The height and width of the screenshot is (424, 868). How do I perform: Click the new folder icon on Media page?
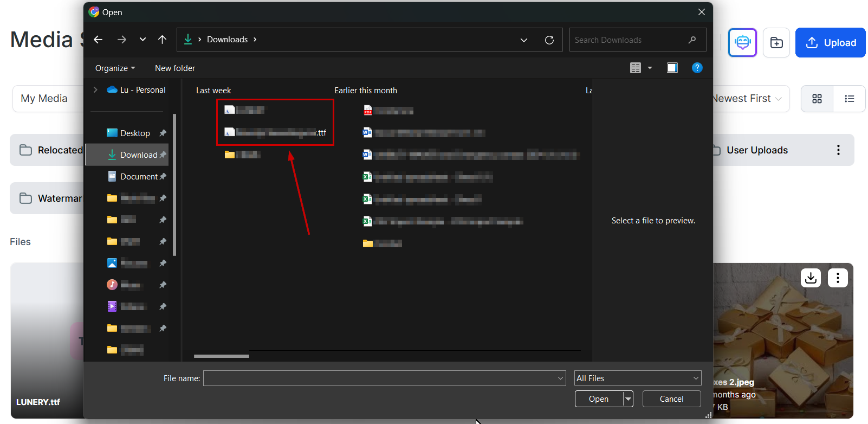[776, 43]
